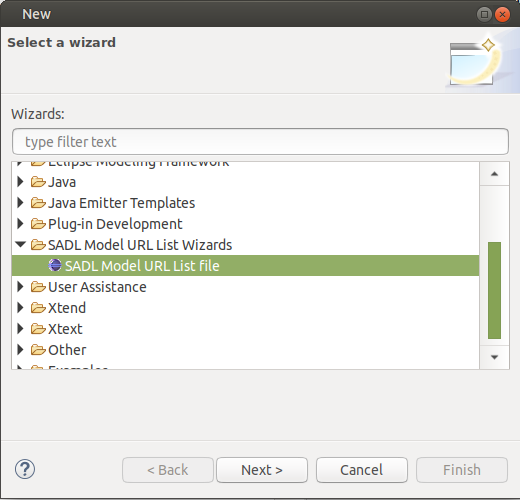
Task: Expand the Xtext category arrow
Action: click(x=20, y=329)
